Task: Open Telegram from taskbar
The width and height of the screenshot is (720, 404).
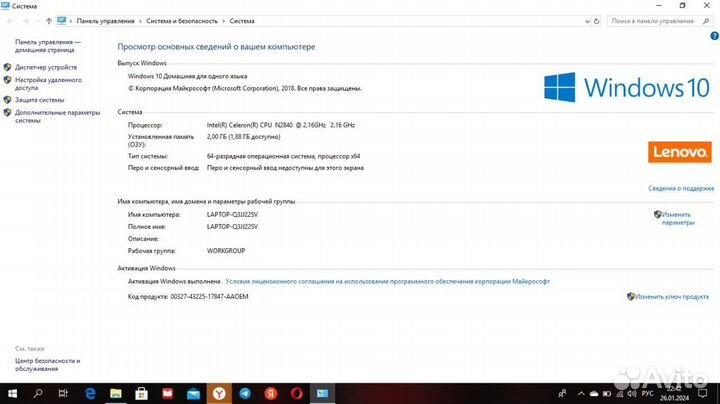Action: coord(245,393)
